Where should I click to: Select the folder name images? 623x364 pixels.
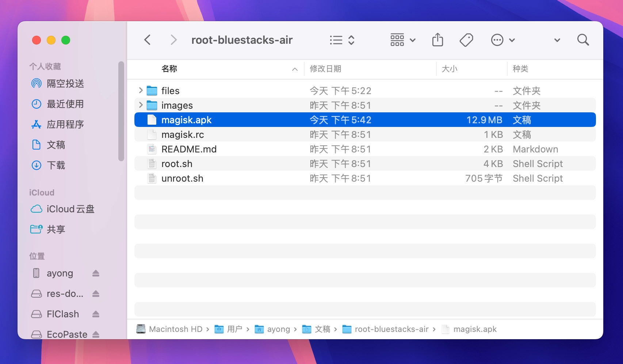coord(177,105)
